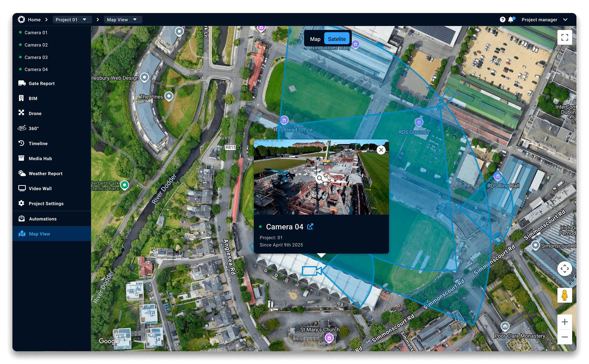Open the Weather Report

pyautogui.click(x=45, y=173)
